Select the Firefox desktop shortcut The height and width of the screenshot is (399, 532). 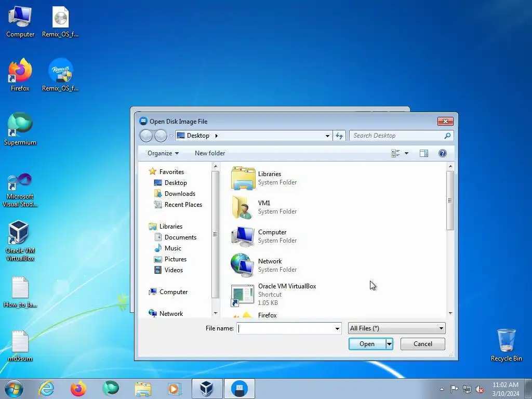(20, 75)
